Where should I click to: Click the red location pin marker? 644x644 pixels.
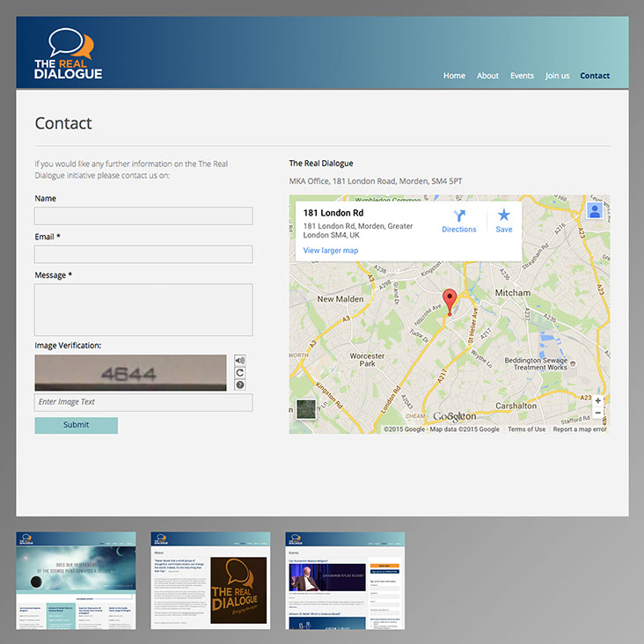[450, 300]
